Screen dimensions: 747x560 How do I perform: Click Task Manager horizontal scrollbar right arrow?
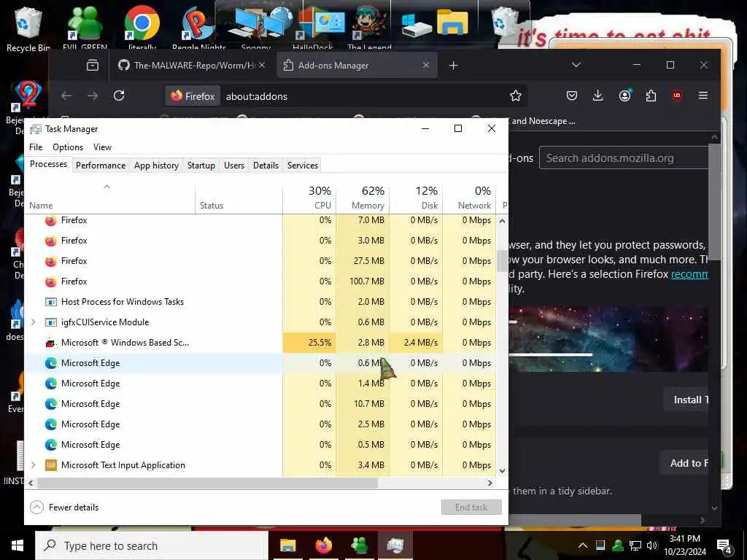[x=489, y=483]
